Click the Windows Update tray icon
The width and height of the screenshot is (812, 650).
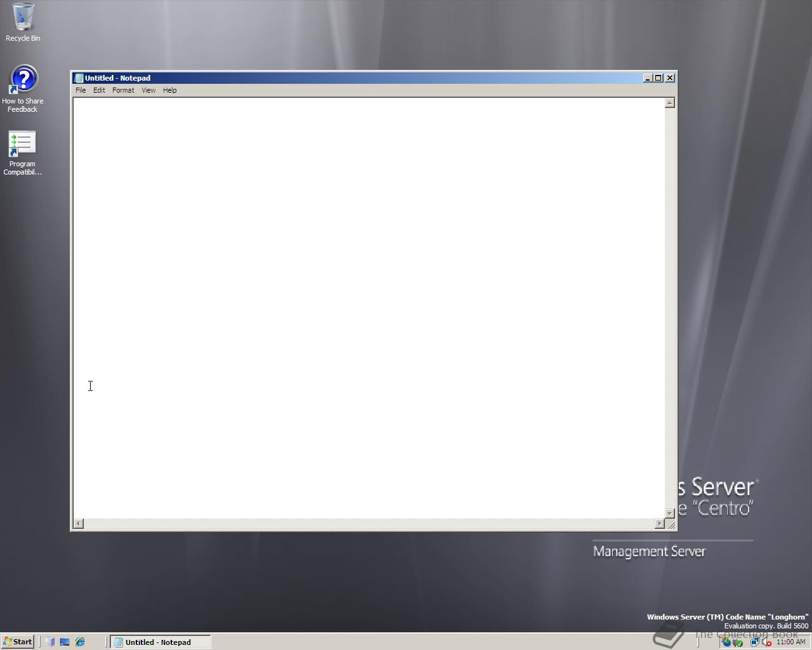tap(726, 642)
